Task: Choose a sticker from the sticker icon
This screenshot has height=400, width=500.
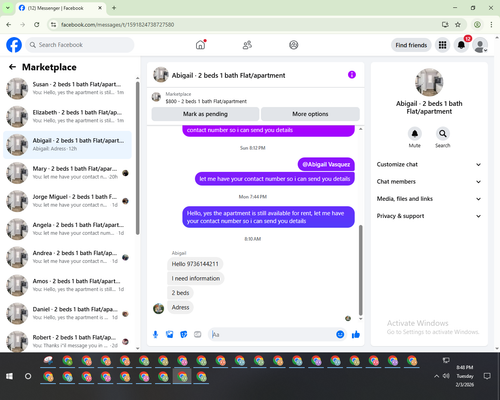Action: pos(183,334)
